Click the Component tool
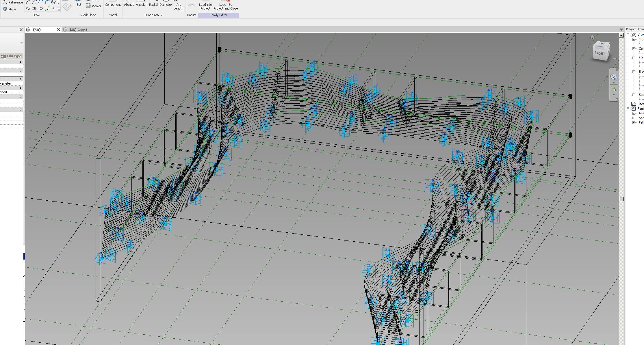The image size is (644, 345). (113, 3)
